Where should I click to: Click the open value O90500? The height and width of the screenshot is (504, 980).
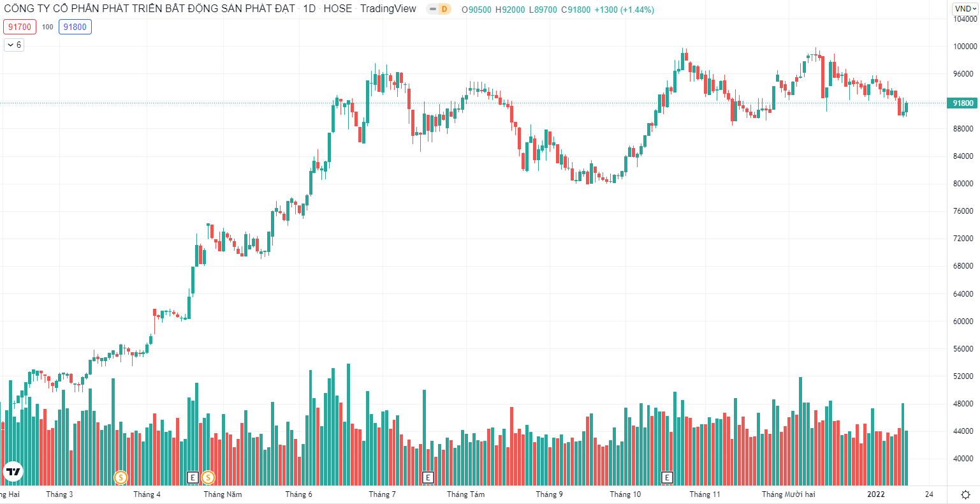476,10
